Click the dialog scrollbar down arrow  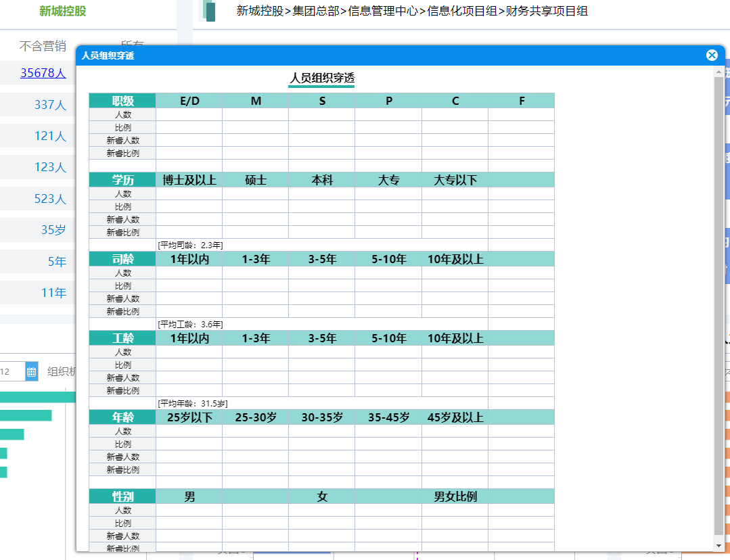coord(718,546)
